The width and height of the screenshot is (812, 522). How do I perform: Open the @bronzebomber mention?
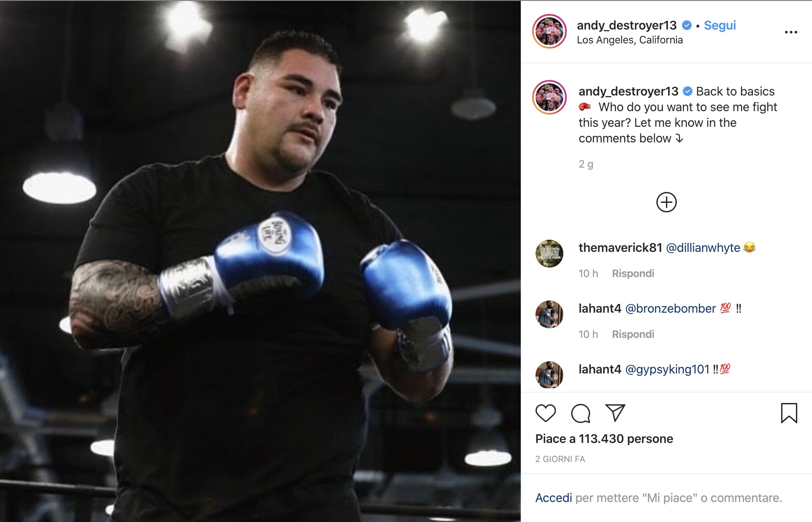(670, 308)
